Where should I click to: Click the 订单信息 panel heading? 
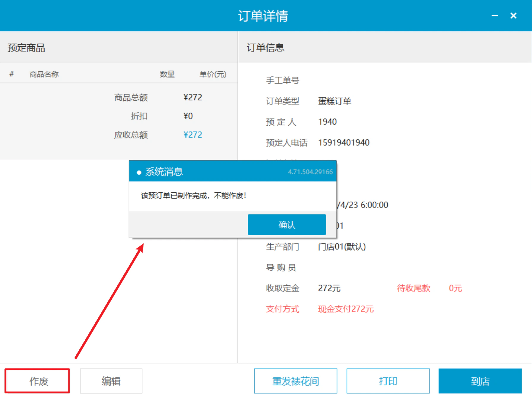265,48
